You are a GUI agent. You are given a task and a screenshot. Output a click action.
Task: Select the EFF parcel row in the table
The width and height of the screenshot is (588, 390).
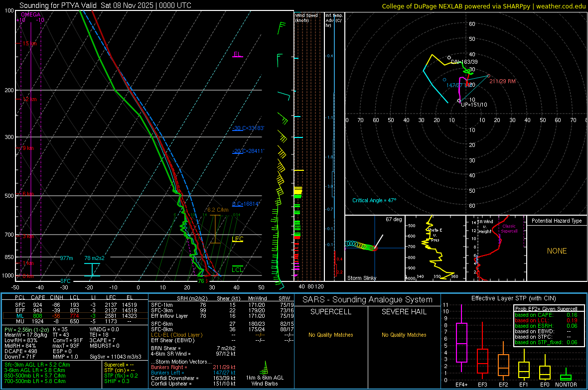pos(75,310)
